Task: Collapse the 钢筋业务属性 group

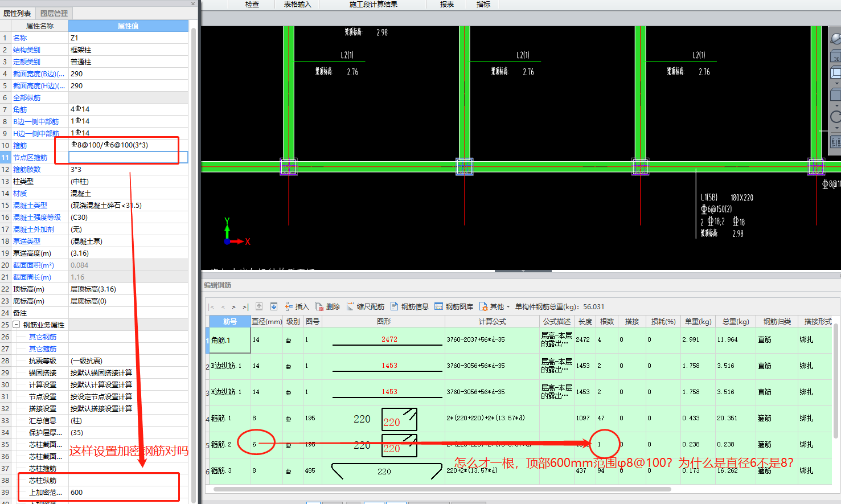Action: [x=16, y=325]
